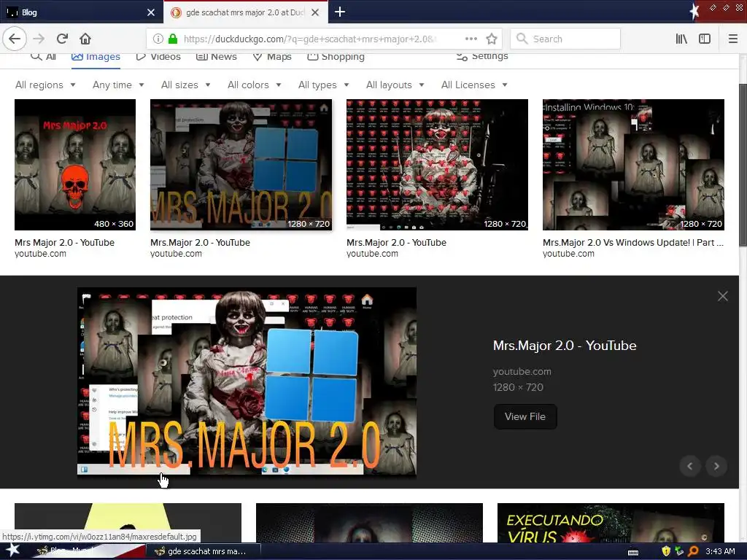Bookmark this page with the star icon
This screenshot has width=747, height=560.
click(492, 39)
